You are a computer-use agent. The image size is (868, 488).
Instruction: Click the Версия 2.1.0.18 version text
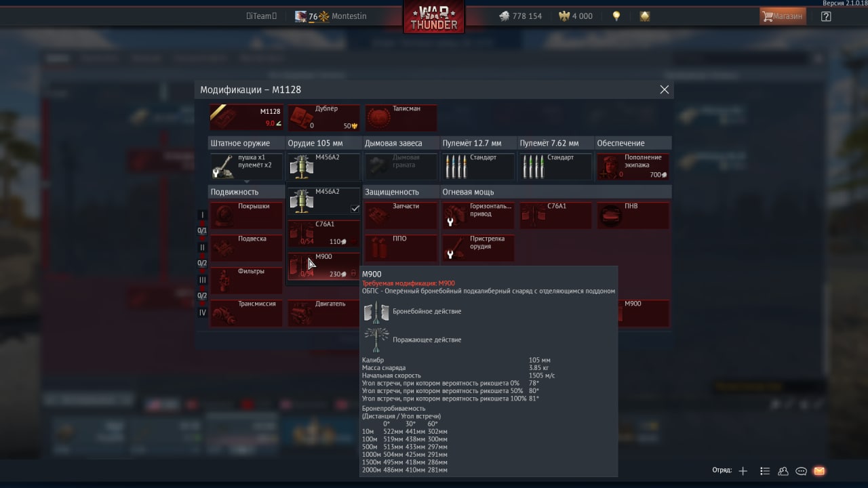pyautogui.click(x=844, y=3)
